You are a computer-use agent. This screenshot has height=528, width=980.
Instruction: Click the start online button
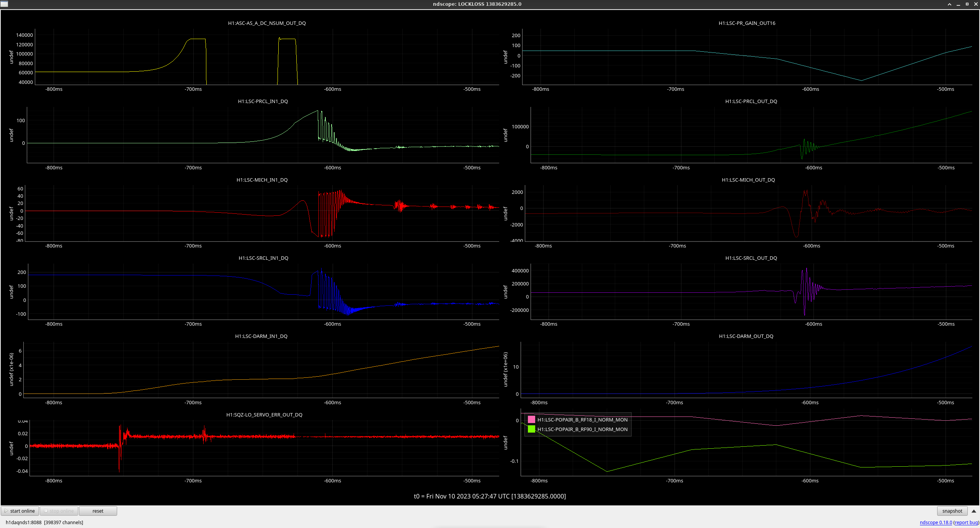(x=20, y=511)
